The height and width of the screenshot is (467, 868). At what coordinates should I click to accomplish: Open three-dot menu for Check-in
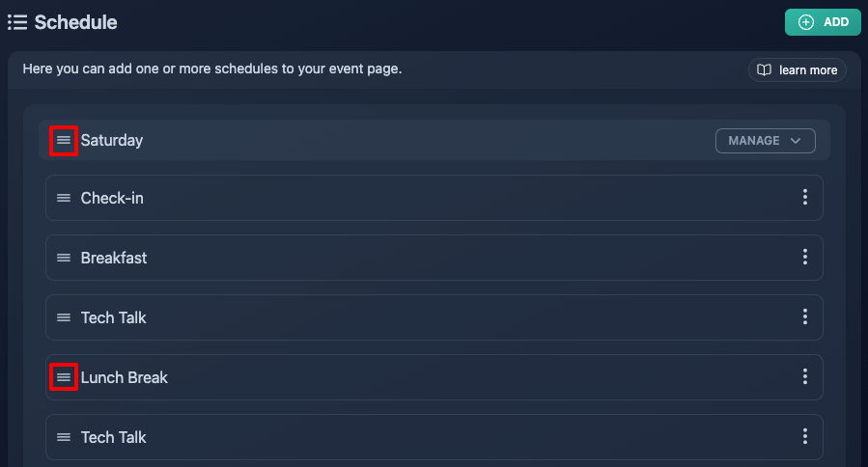click(x=805, y=197)
